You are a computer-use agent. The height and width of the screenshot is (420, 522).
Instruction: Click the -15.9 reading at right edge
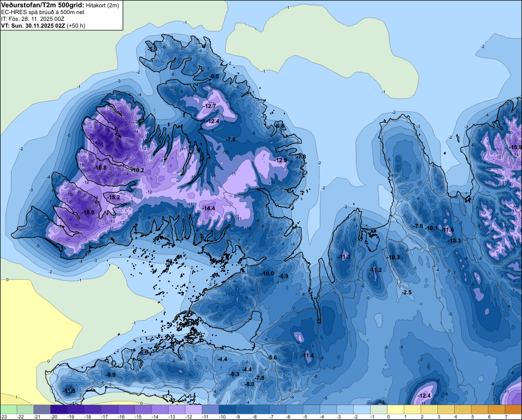(515, 148)
